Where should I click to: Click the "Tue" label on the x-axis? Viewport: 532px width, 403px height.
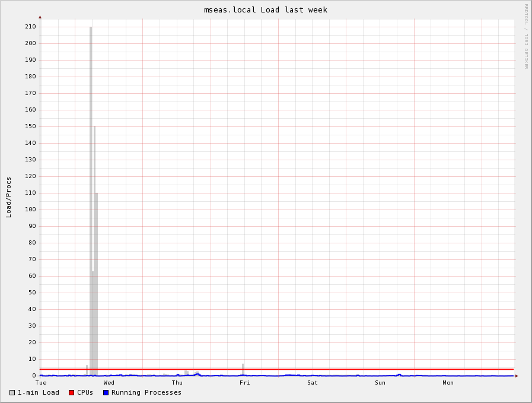41,383
